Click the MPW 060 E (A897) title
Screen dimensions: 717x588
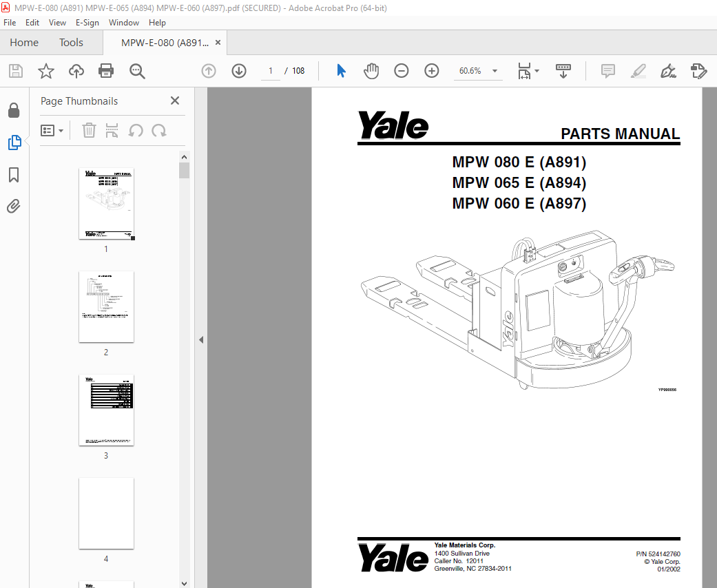pos(519,203)
